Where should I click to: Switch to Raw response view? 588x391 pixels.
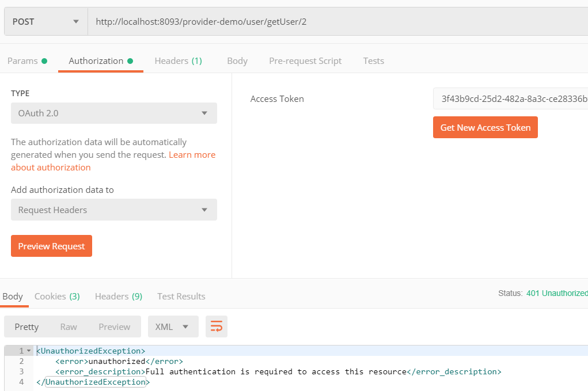pyautogui.click(x=69, y=326)
